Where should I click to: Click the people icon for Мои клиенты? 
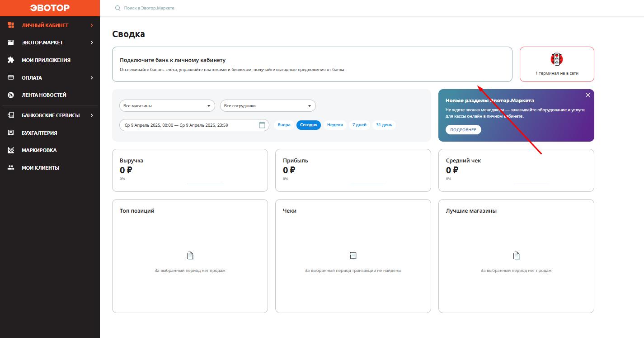coord(11,168)
